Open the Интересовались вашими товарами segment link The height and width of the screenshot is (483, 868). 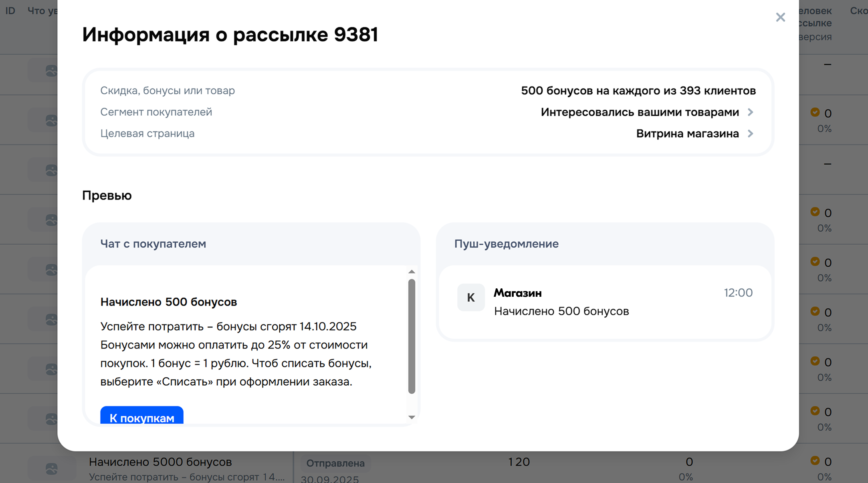point(640,112)
